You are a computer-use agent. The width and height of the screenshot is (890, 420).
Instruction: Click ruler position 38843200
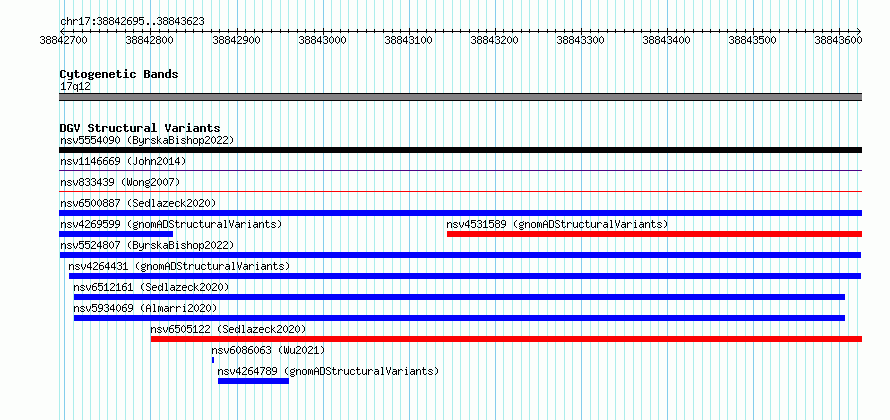point(495,40)
